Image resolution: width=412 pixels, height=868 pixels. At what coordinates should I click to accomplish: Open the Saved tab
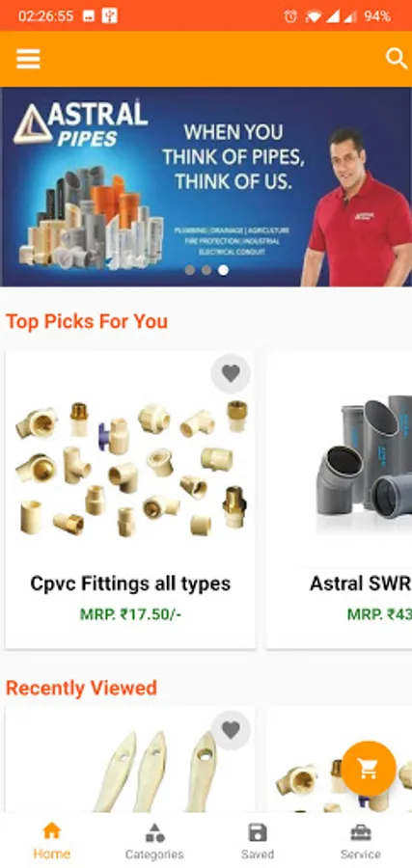pyautogui.click(x=258, y=840)
